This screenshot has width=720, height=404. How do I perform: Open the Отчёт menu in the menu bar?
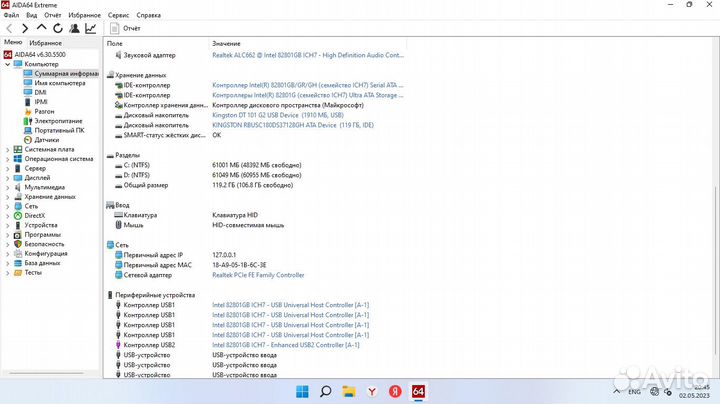[x=53, y=15]
